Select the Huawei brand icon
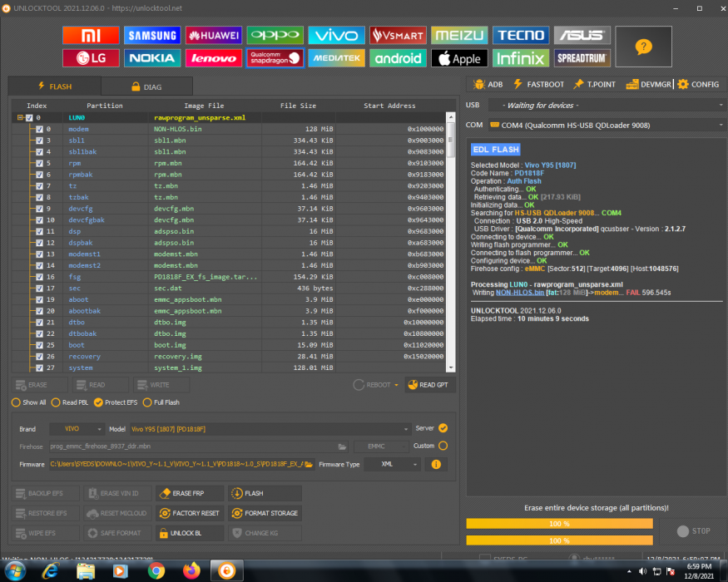Screen dimensions: 728x582 [x=214, y=35]
